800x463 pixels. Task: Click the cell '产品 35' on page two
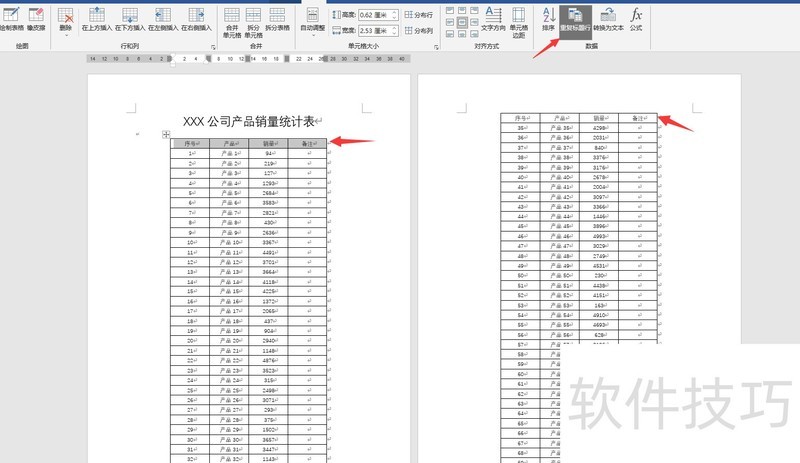click(x=559, y=128)
